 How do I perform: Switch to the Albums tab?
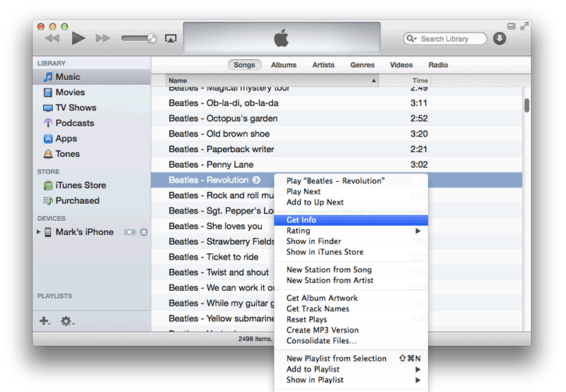pos(284,65)
